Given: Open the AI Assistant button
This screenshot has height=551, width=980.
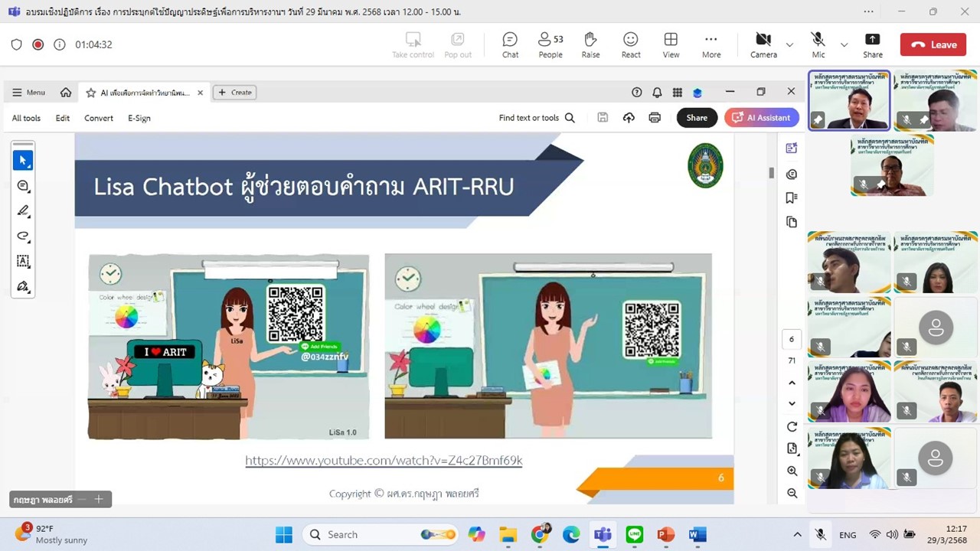Looking at the screenshot, I should click(x=762, y=118).
